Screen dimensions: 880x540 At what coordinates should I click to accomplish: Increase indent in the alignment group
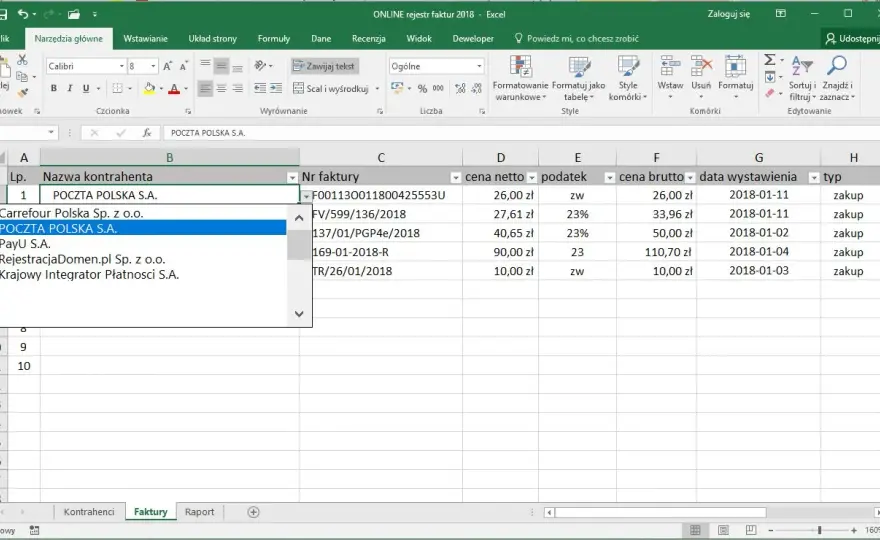tap(276, 88)
